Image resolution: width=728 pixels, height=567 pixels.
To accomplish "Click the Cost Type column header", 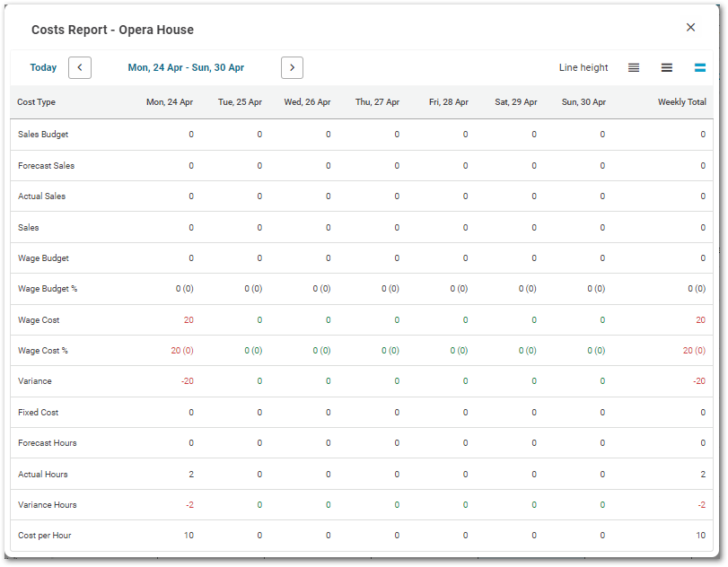I will pos(36,102).
